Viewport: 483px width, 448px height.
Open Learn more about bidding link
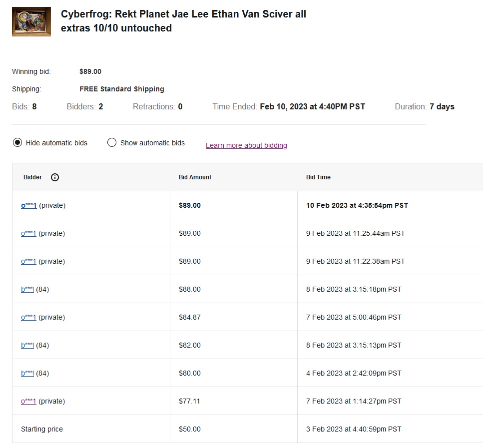(246, 145)
